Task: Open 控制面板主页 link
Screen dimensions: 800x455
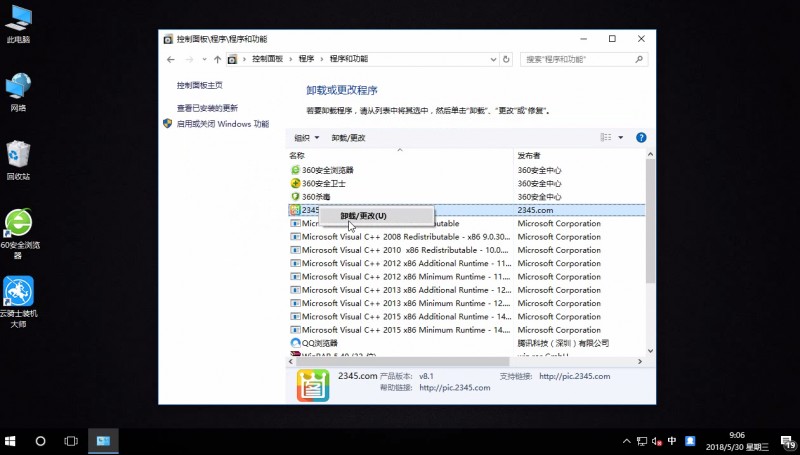Action: [x=199, y=85]
